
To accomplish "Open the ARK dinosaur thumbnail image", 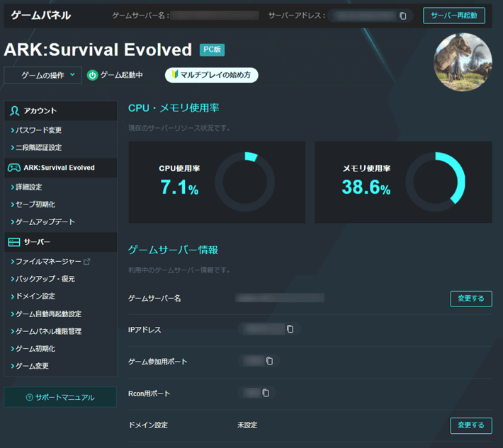I will (463, 62).
